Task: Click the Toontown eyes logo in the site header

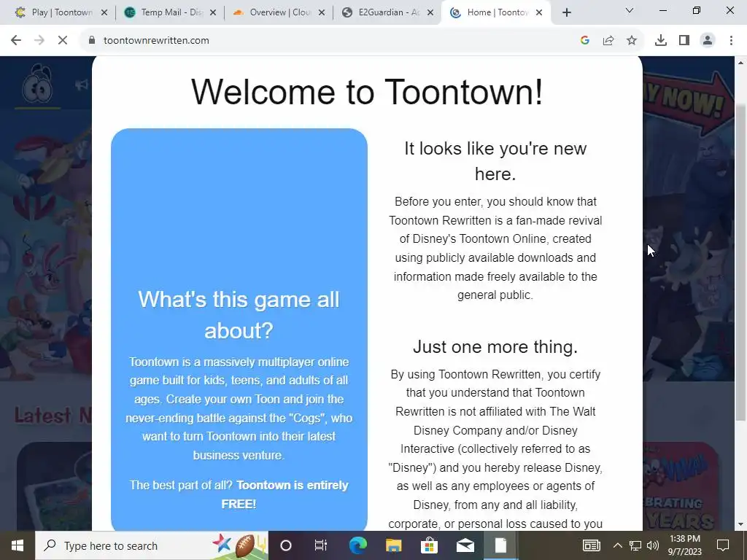Action: [38, 85]
